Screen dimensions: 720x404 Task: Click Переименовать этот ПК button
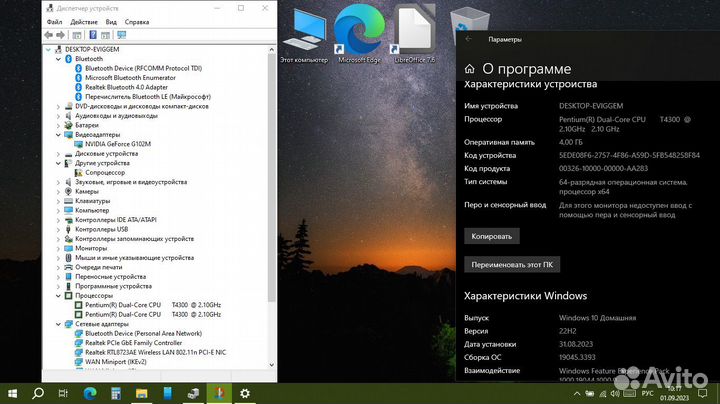(512, 265)
